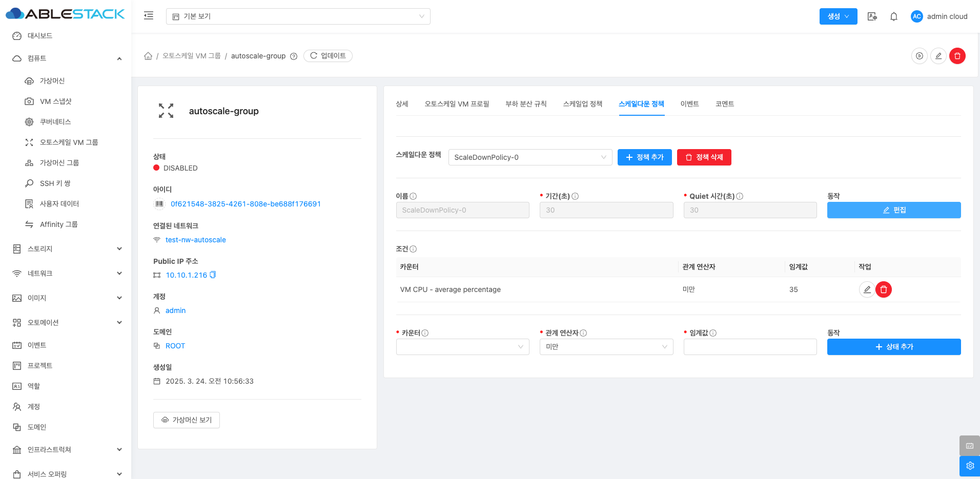Click the Add policy button
This screenshot has width=980, height=479.
[x=644, y=157]
